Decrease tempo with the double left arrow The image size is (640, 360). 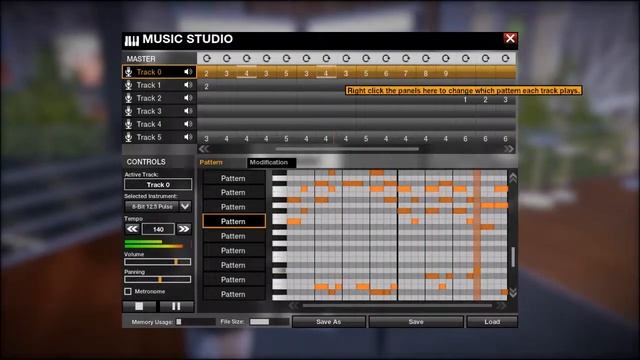pos(132,229)
